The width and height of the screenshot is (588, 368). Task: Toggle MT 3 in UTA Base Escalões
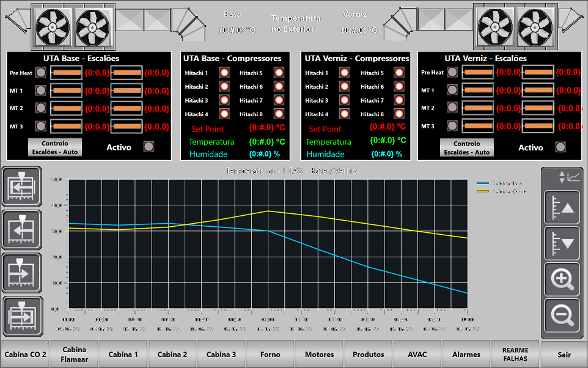(x=41, y=127)
